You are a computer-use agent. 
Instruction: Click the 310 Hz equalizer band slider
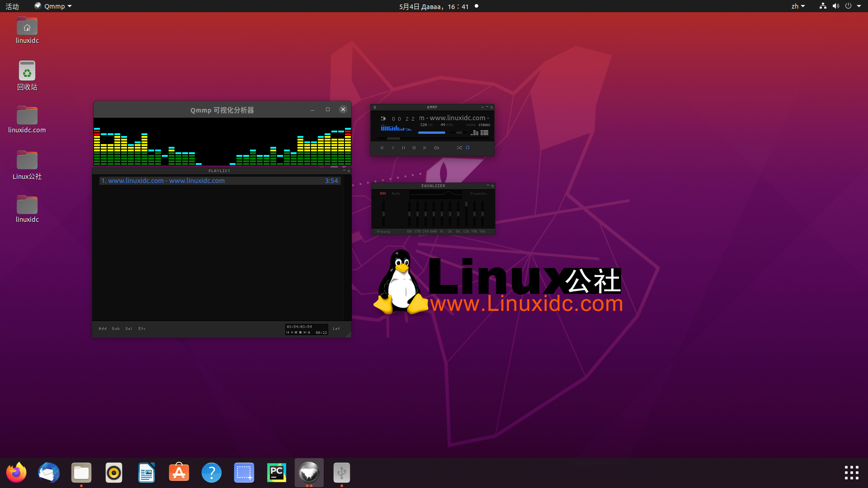[425, 214]
